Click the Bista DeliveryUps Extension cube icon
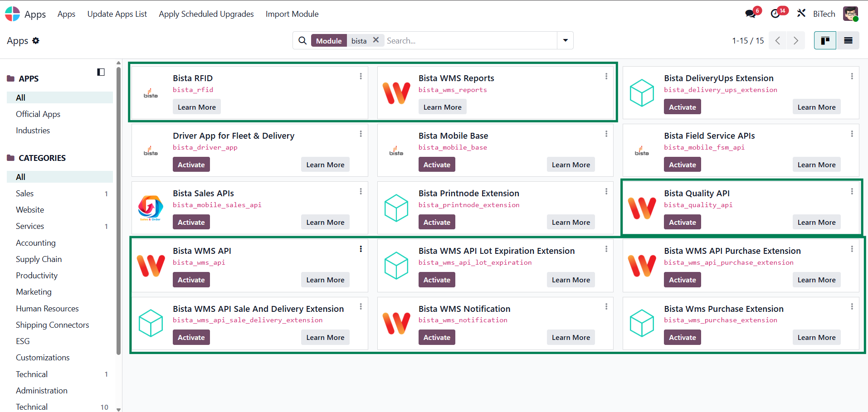 (642, 93)
